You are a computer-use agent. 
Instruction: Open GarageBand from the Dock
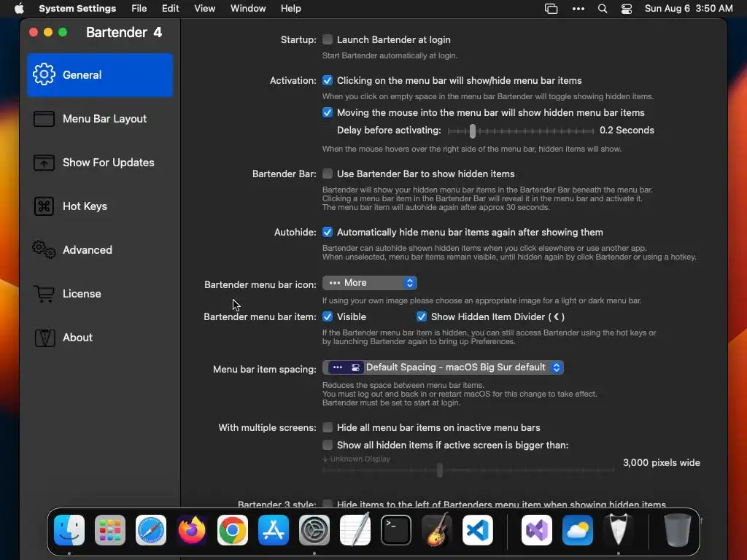[x=437, y=529]
